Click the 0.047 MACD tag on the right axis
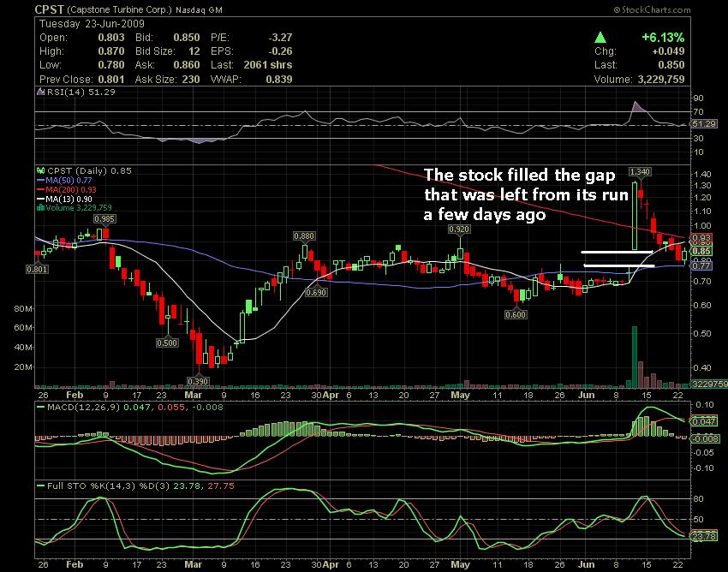The width and height of the screenshot is (728, 572). point(704,421)
